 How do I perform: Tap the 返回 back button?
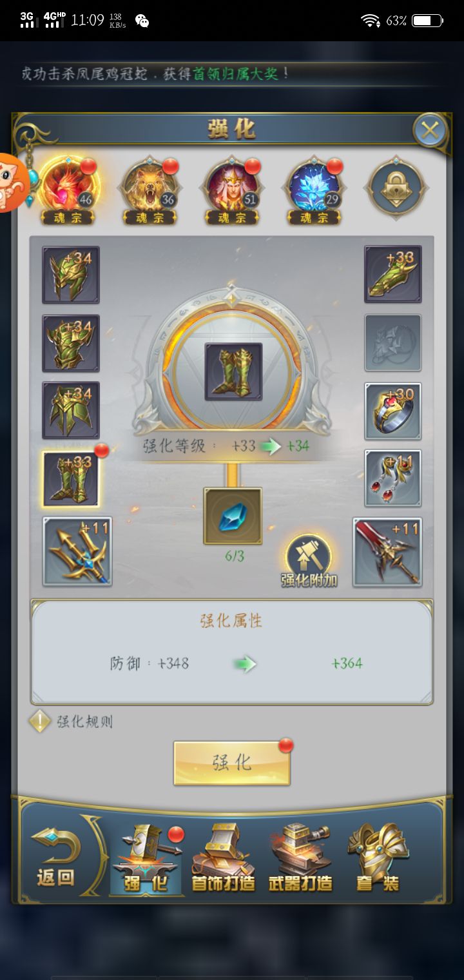point(55,857)
